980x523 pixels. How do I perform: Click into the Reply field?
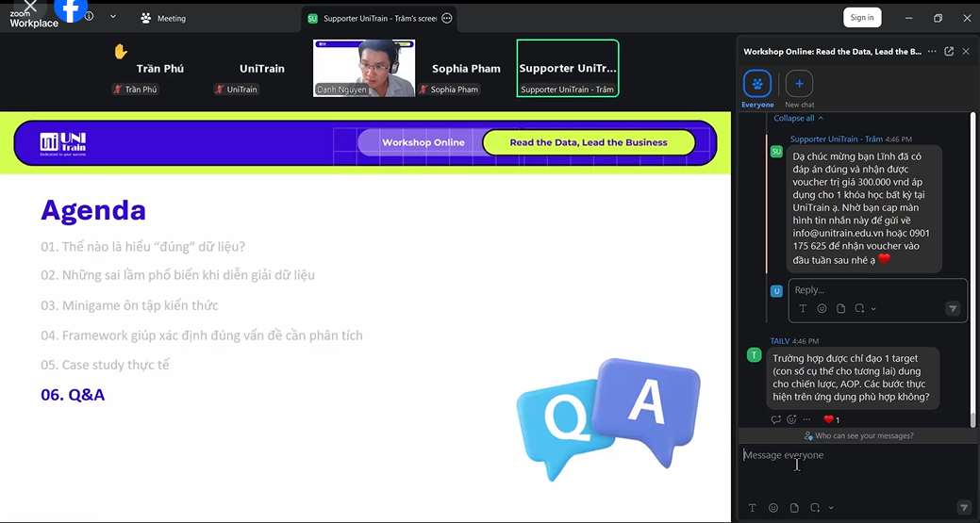pyautogui.click(x=877, y=290)
